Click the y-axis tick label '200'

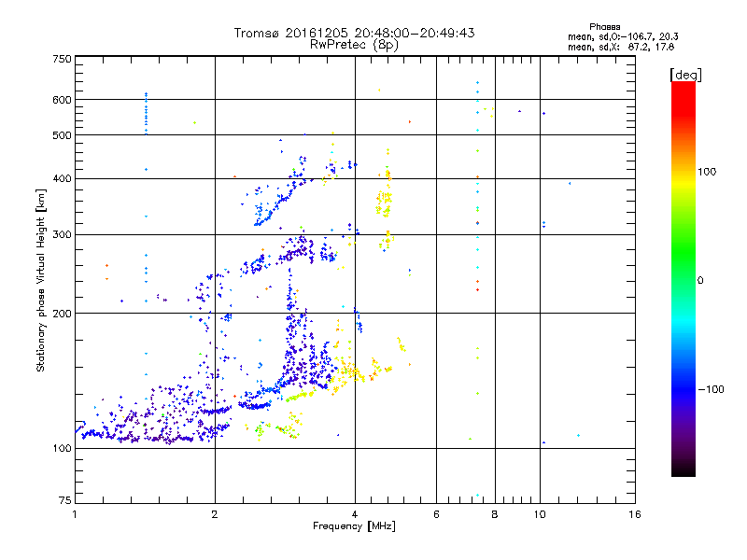[62, 314]
